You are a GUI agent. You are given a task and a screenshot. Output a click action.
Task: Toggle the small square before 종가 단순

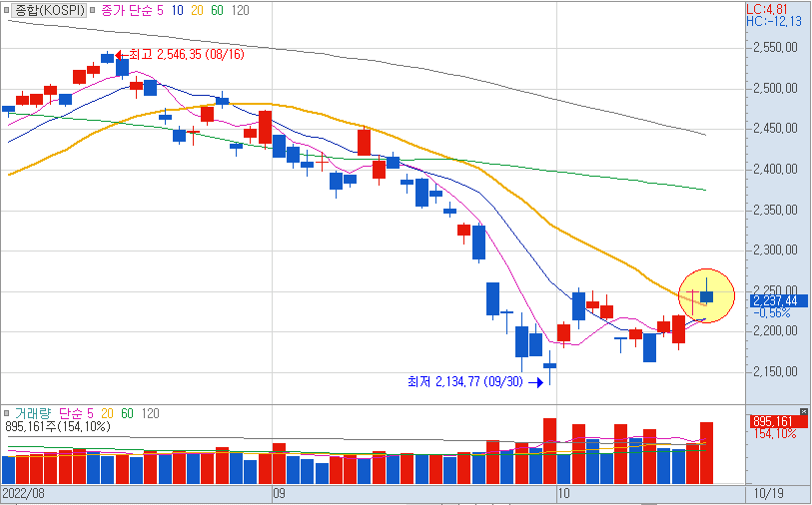click(x=92, y=10)
